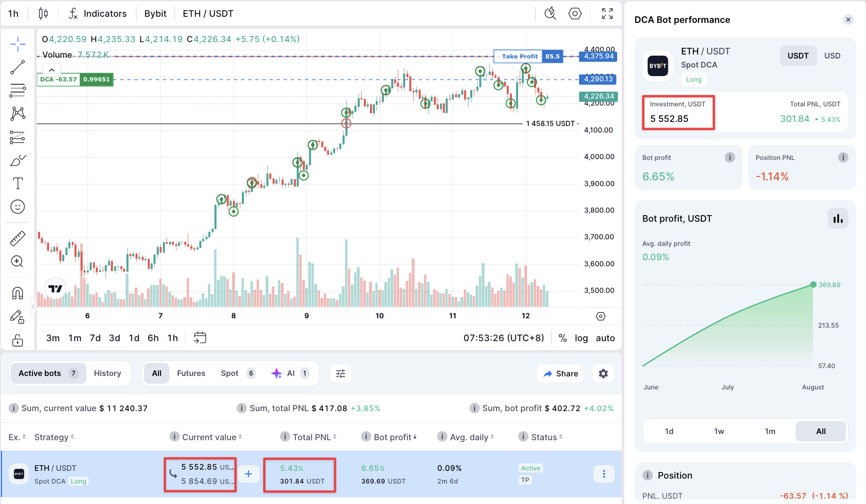
Task: Toggle log scale on chart
Action: [581, 338]
